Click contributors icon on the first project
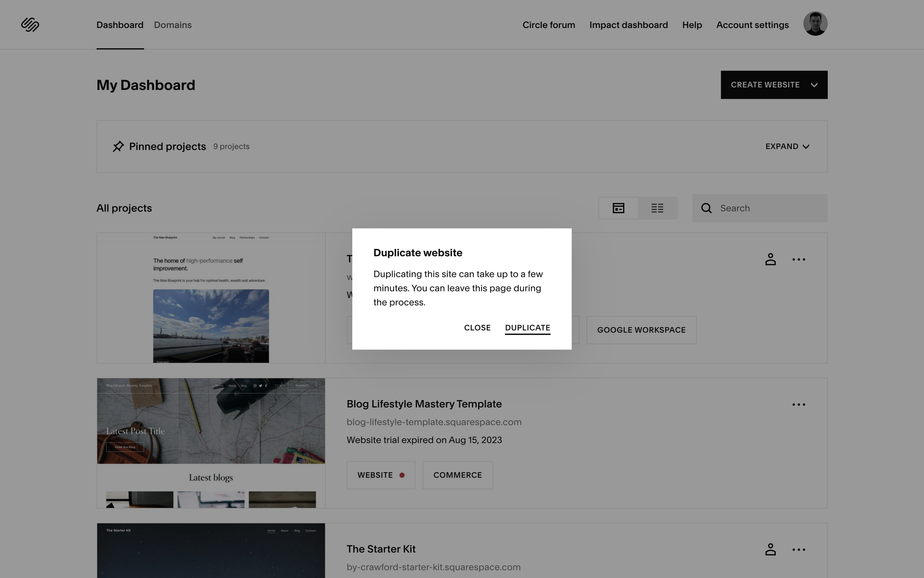Viewport: 924px width, 578px height. tap(770, 259)
